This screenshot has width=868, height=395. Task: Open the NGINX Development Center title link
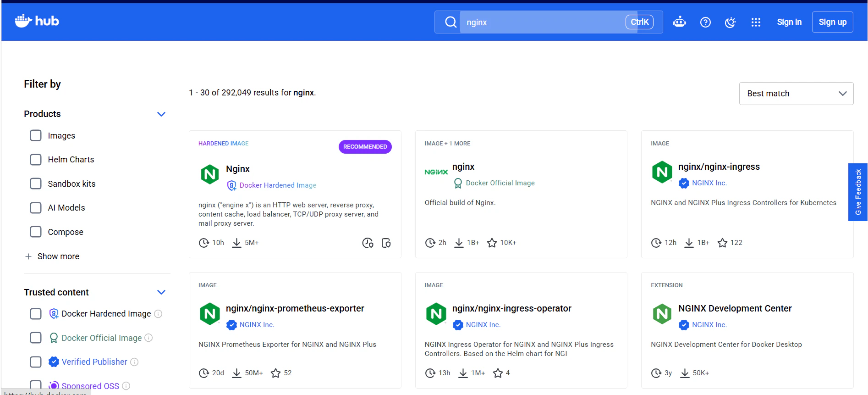pos(735,308)
